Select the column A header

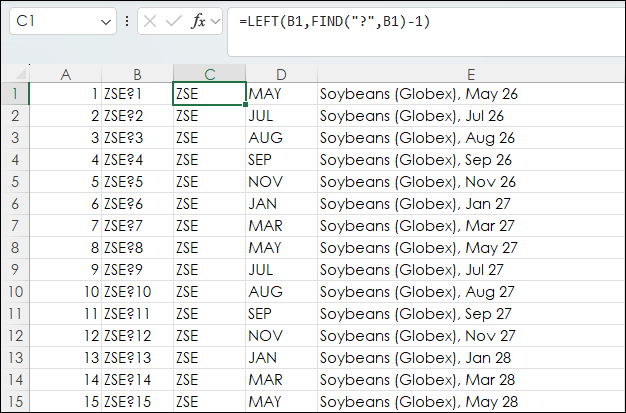tap(66, 74)
